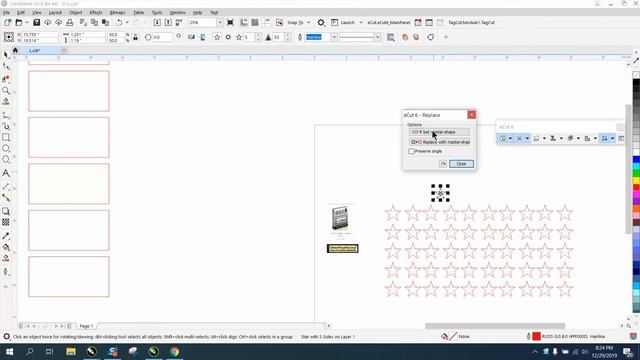640x360 pixels.
Task: Click the Complex star icon in property bar
Action: (228, 37)
